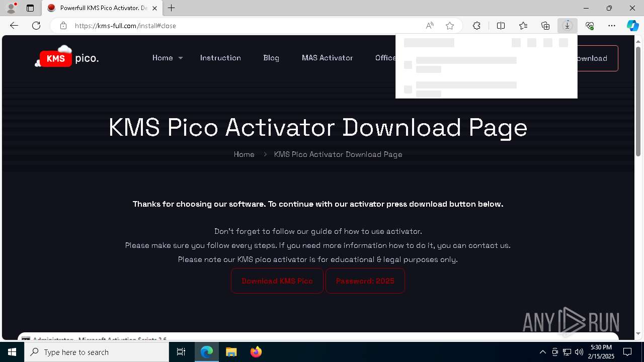
Task: Open File Explorer from taskbar
Action: click(231, 352)
